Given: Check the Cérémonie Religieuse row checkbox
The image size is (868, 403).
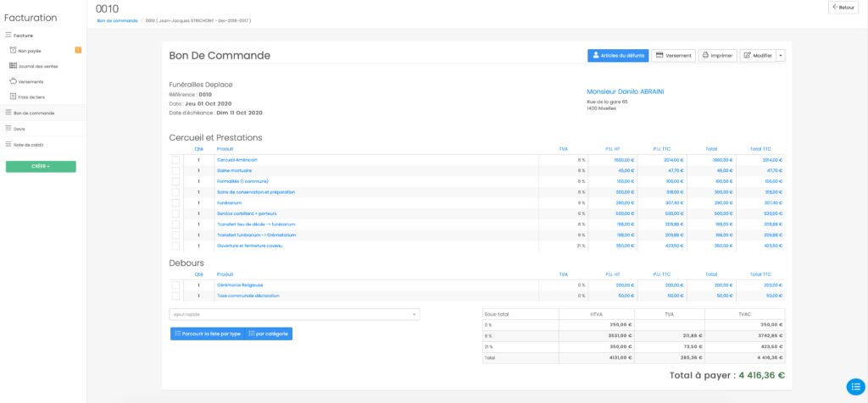Looking at the screenshot, I should click(175, 285).
